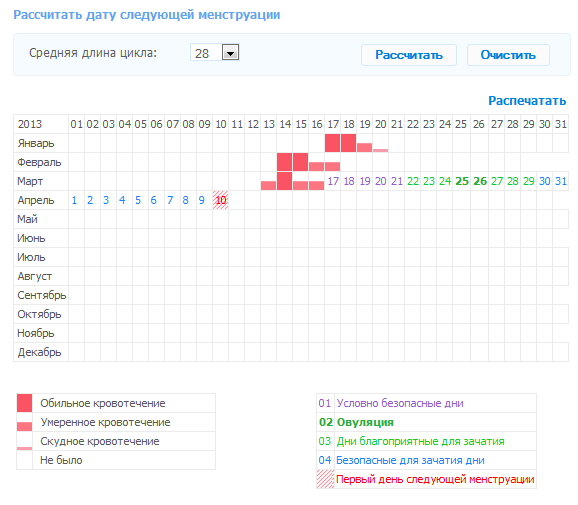This screenshot has height=505, width=578.
Task: Click ovulation day 25 in March row
Action: (x=462, y=181)
